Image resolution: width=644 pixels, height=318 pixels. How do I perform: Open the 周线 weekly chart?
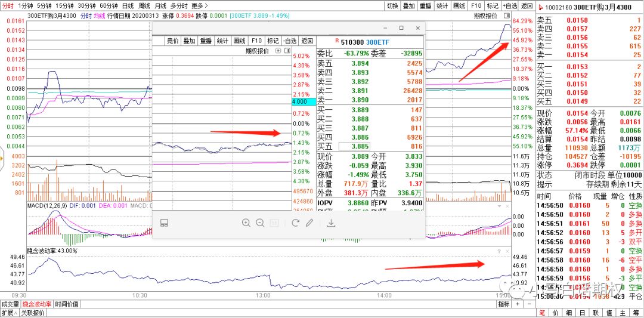click(x=144, y=6)
